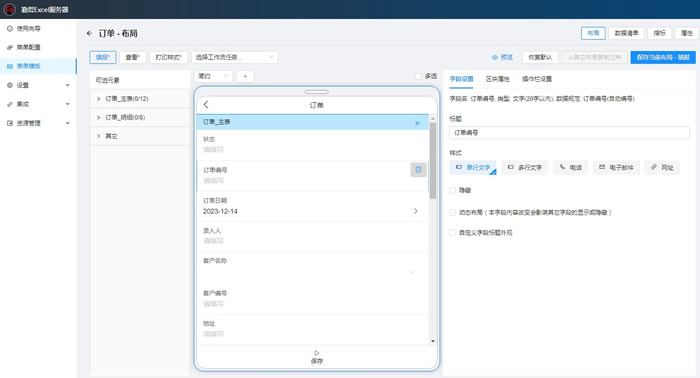Switch to the 打印样式 tab
700x378 pixels.
(168, 57)
